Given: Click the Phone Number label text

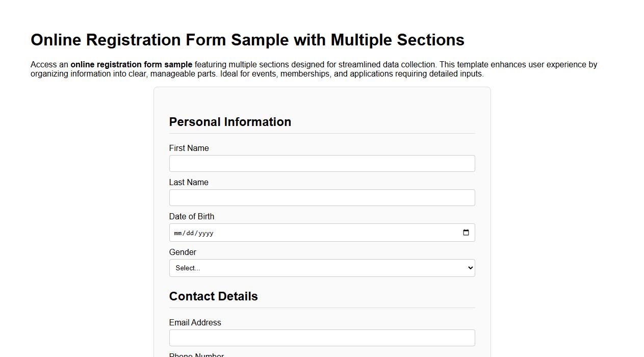Looking at the screenshot, I should (196, 354).
